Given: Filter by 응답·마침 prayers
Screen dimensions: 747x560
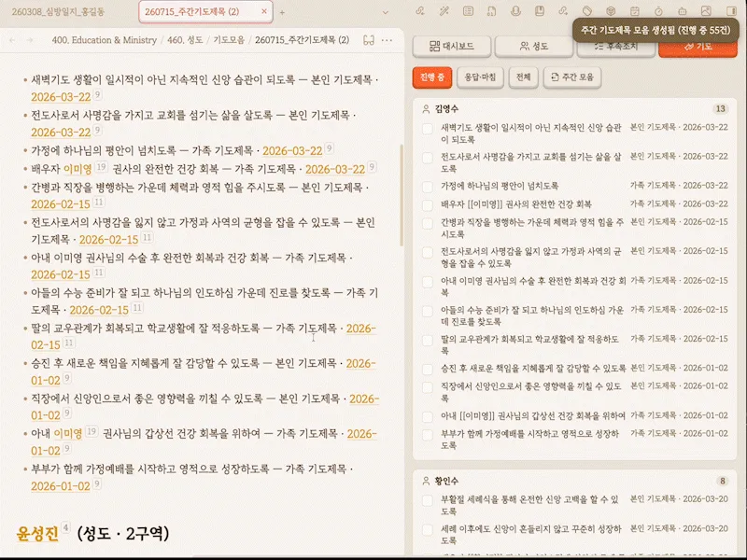Looking at the screenshot, I should 480,77.
